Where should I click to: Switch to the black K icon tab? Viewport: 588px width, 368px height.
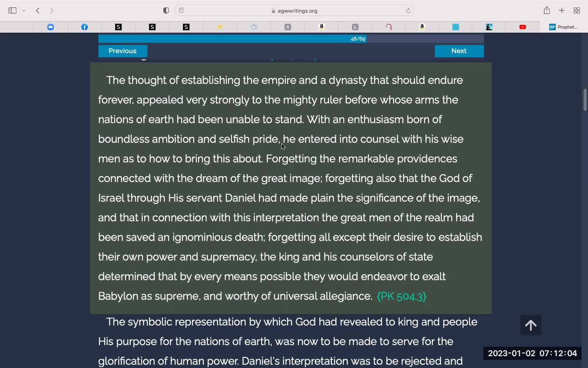point(489,27)
